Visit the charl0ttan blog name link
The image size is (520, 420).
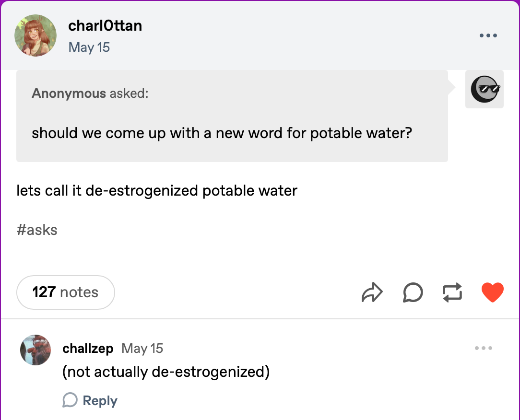(105, 25)
